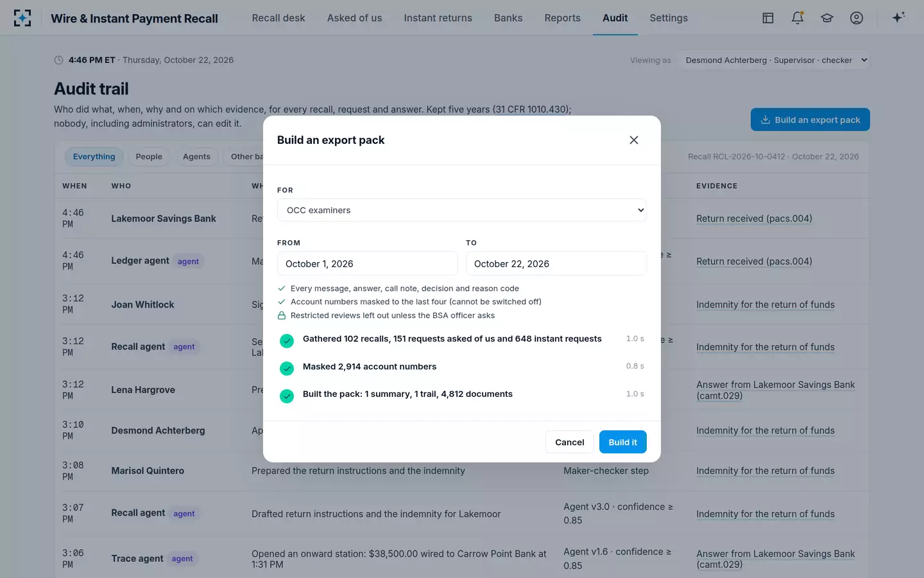Click the WHO column header
Viewport: 924px width, 578px height.
point(121,186)
